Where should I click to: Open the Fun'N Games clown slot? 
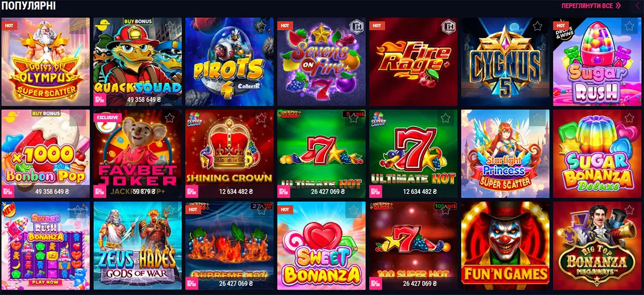pyautogui.click(x=506, y=246)
